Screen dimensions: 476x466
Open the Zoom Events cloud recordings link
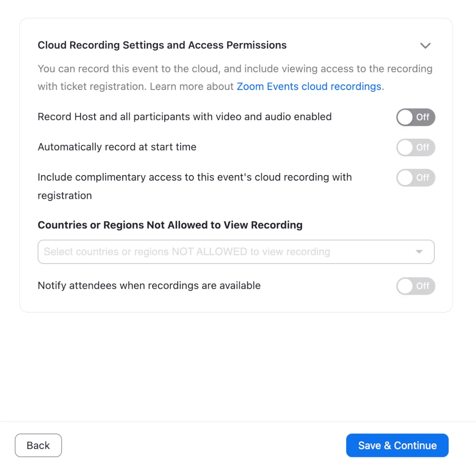(x=309, y=86)
